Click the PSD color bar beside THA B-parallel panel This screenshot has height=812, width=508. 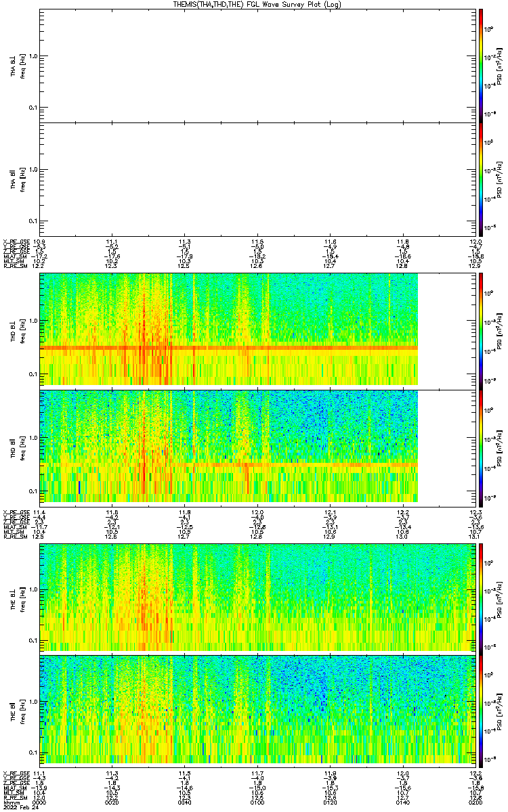click(480, 179)
